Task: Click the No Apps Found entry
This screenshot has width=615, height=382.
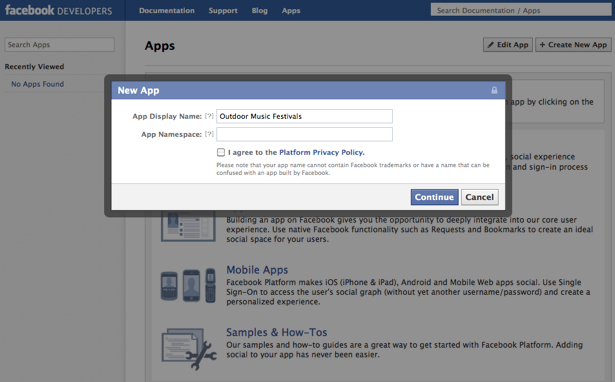Action: (38, 84)
